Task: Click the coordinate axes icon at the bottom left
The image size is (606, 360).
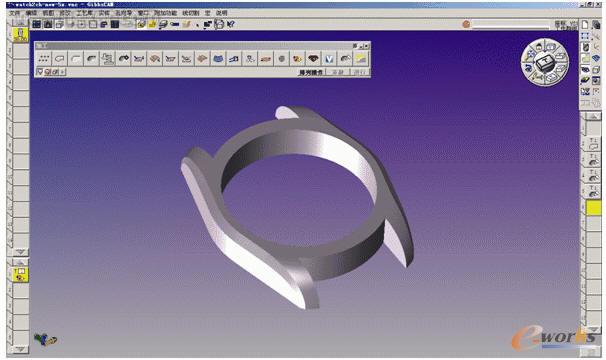Action: click(45, 340)
